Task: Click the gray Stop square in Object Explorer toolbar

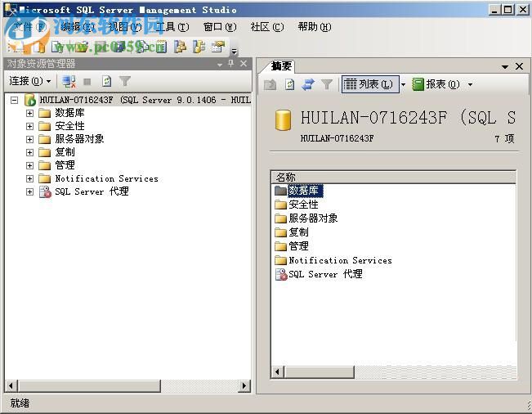Action: pos(87,82)
